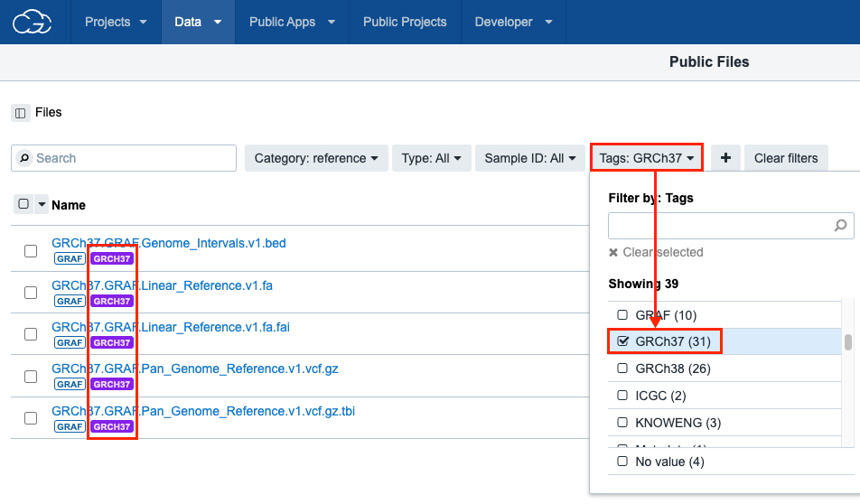Click the tags list scrollbar thumb
Viewport: 860px width, 504px height.
coord(848,342)
